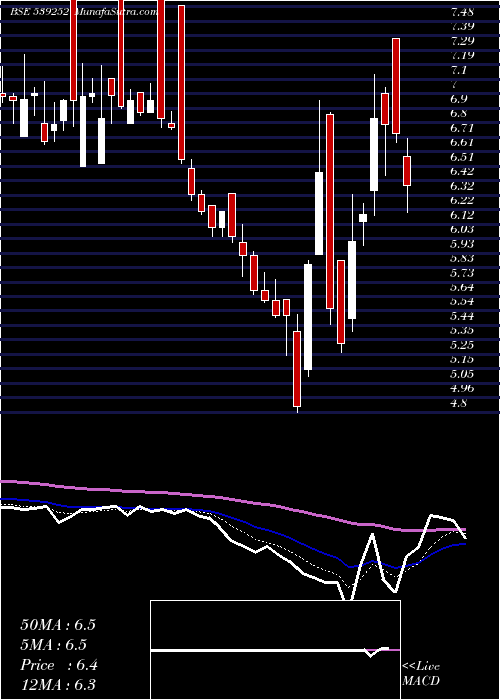The width and height of the screenshot is (500, 700).
Task: Click the 50MA : 6.5 readout
Action: [x=58, y=625]
